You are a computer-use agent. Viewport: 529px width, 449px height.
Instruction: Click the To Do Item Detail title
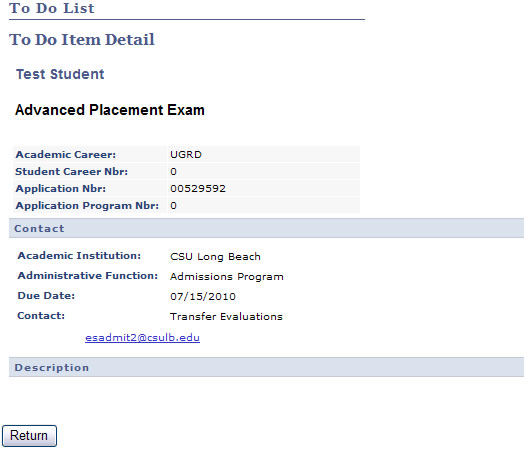click(x=82, y=39)
